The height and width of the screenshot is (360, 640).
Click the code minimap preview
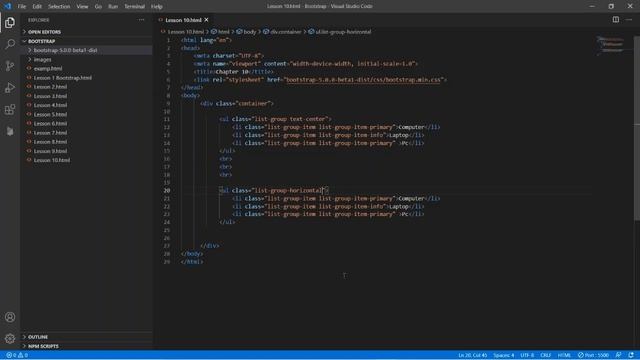tap(610, 45)
